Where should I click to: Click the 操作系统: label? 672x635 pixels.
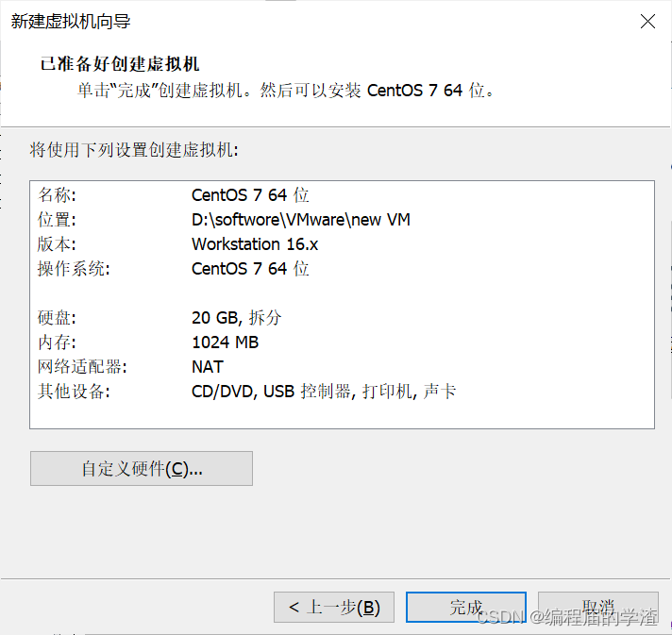74,269
